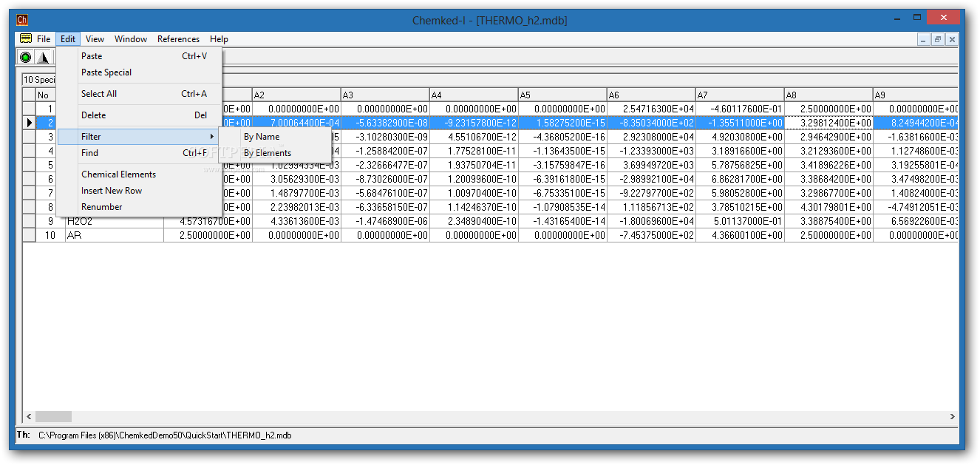Click the AR species name cell
This screenshot has width=980, height=465.
pos(115,235)
